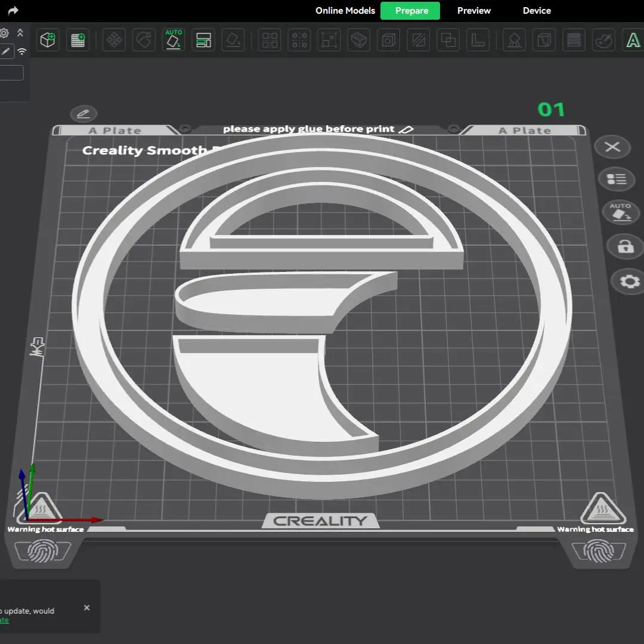This screenshot has width=644, height=644.
Task: Click the Add Model cube icon
Action: pos(47,40)
